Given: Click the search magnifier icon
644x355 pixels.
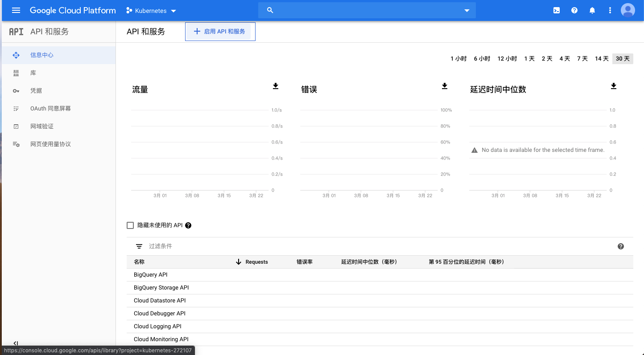Looking at the screenshot, I should [x=270, y=10].
